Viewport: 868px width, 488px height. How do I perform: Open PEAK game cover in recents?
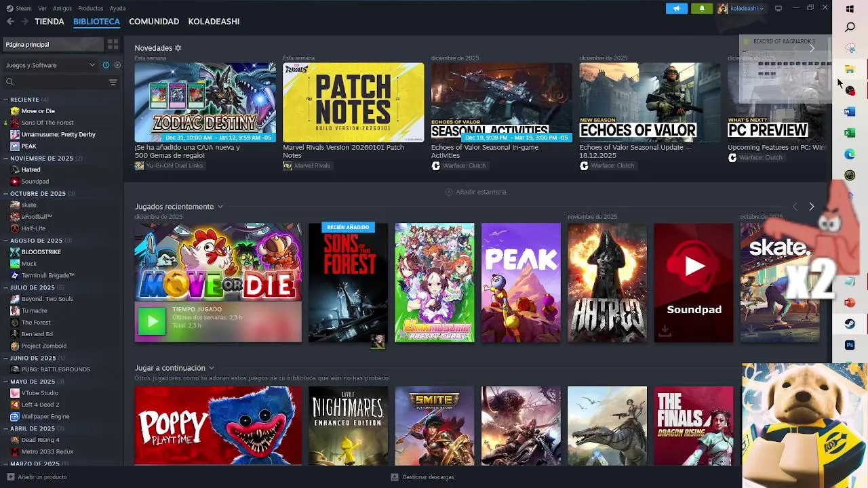pyautogui.click(x=521, y=283)
